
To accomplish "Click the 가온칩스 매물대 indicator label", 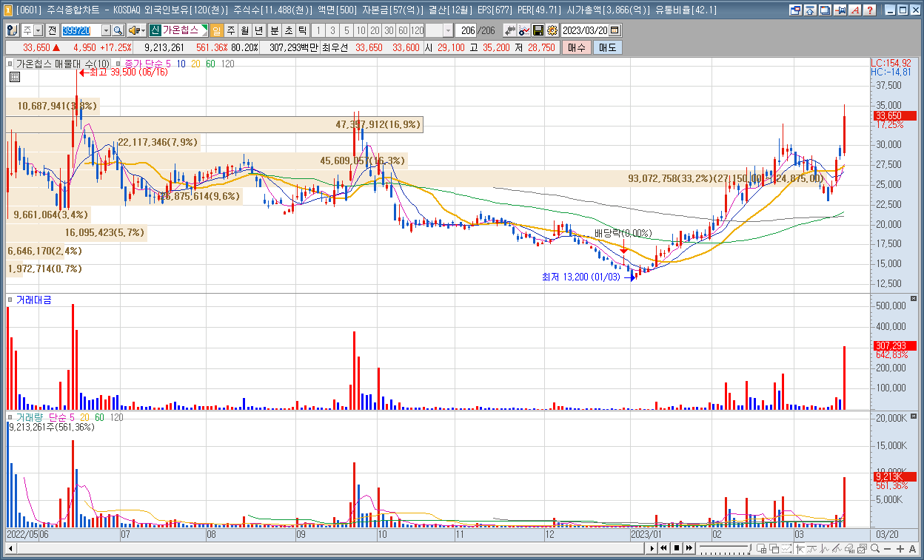I will [x=64, y=64].
